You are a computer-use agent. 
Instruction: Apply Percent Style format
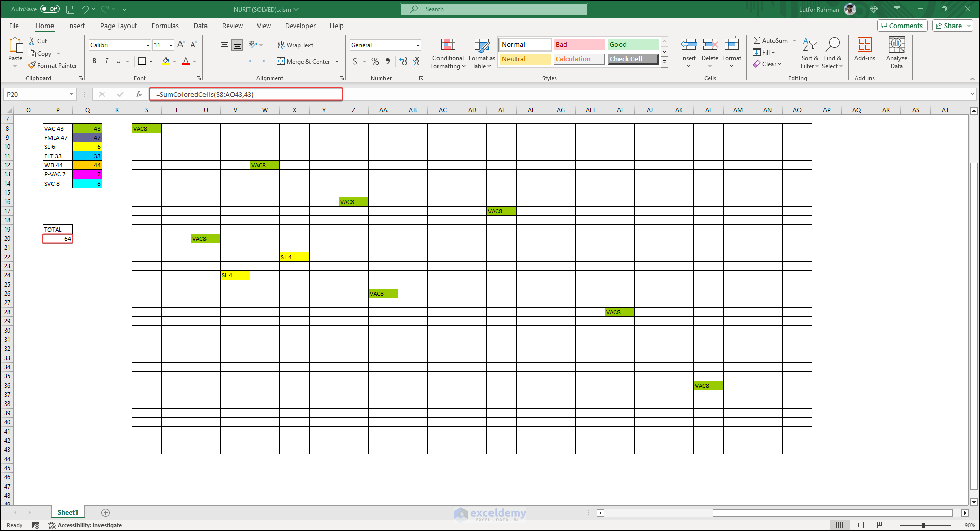point(375,61)
